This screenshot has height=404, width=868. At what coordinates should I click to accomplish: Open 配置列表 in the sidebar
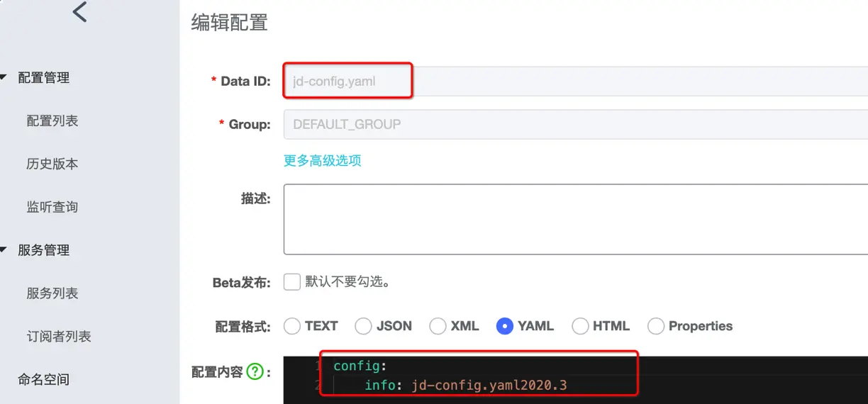click(52, 121)
